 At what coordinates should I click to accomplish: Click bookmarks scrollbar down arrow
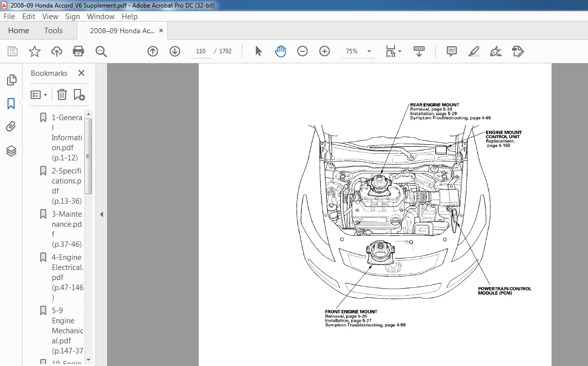tap(88, 360)
